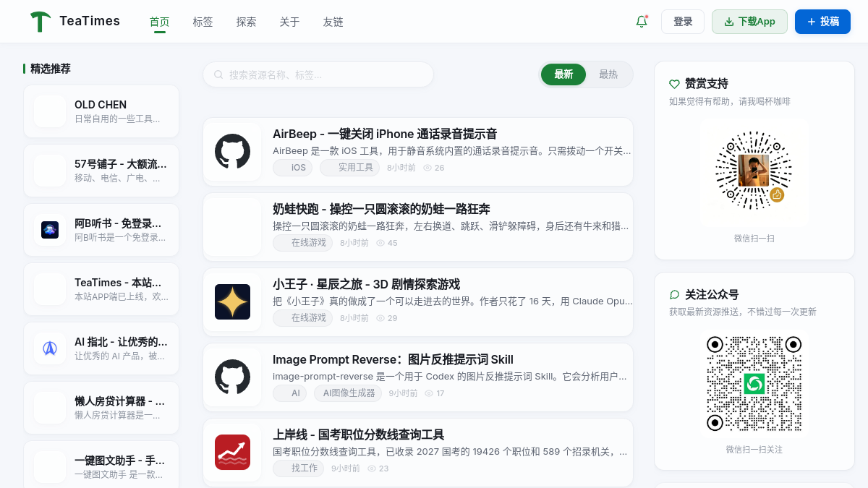
Task: Click the 登录 button
Action: pyautogui.click(x=683, y=22)
